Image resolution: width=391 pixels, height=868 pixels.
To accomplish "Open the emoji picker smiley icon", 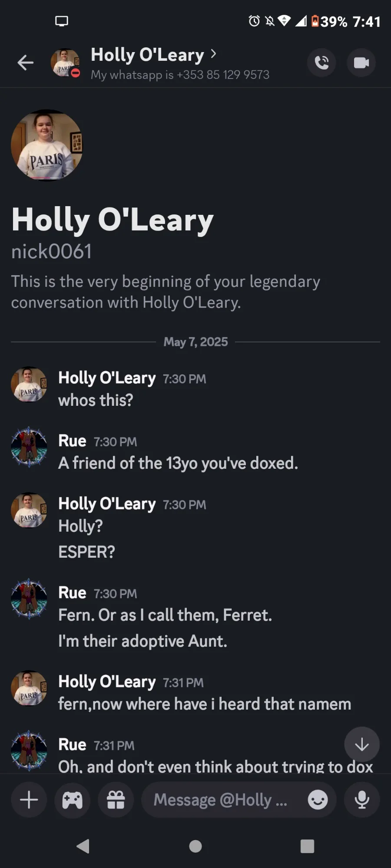I will click(318, 800).
